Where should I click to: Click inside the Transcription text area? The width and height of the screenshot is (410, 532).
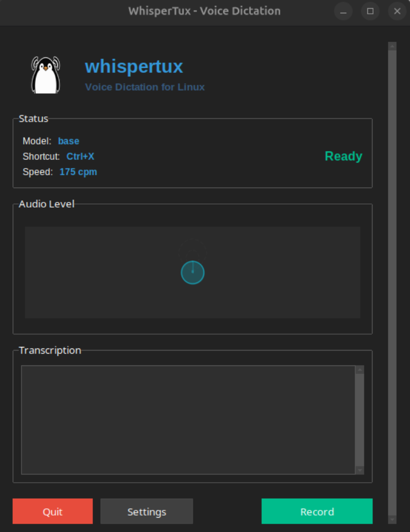(188, 420)
